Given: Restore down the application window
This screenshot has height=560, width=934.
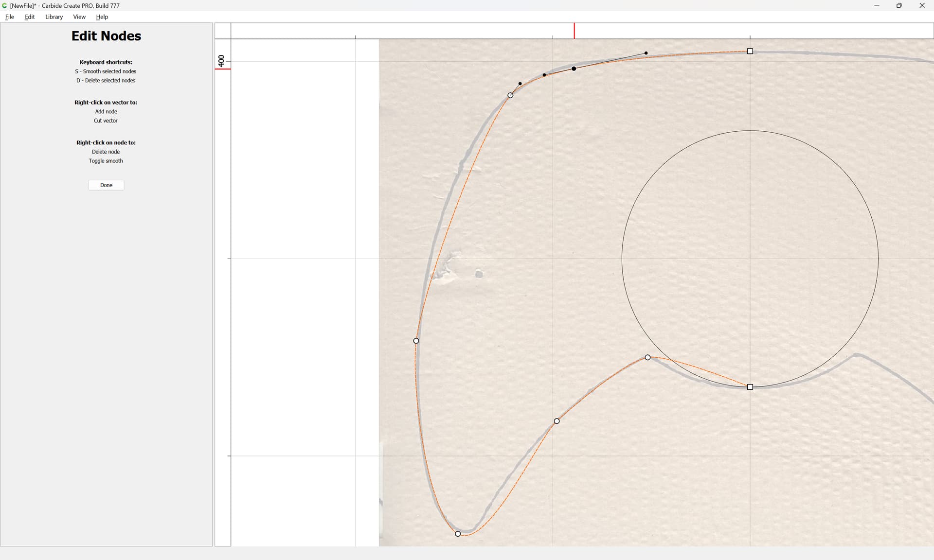Looking at the screenshot, I should 899,5.
